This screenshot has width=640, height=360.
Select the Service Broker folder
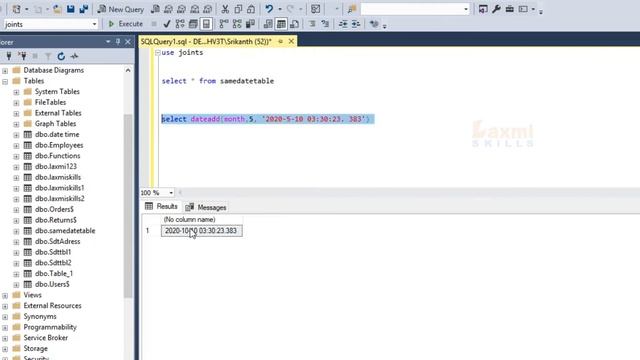(46, 338)
